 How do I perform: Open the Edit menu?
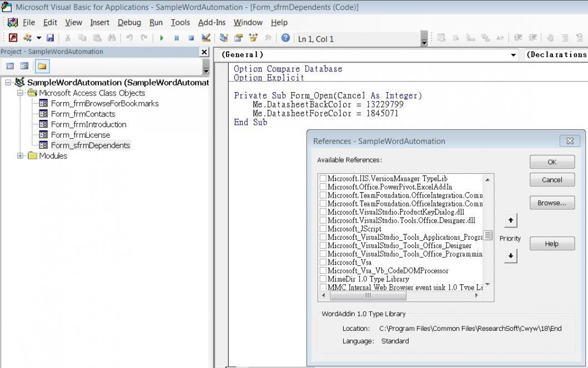tap(51, 23)
